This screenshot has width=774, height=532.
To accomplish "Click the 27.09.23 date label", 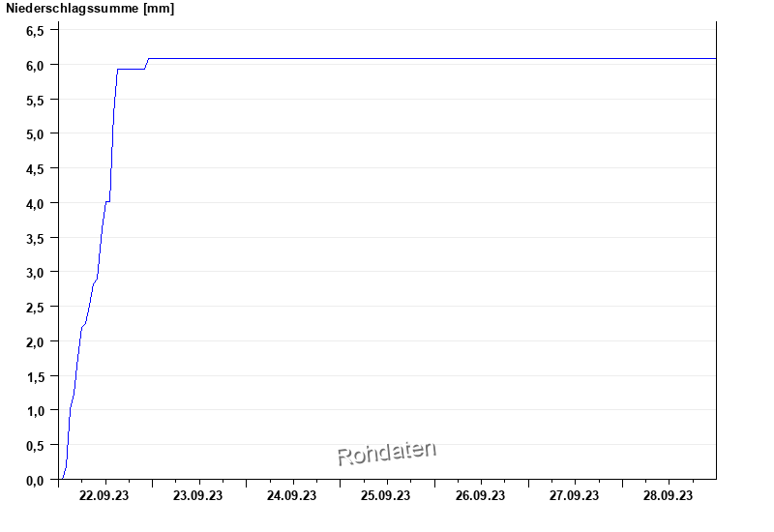I will tap(574, 495).
